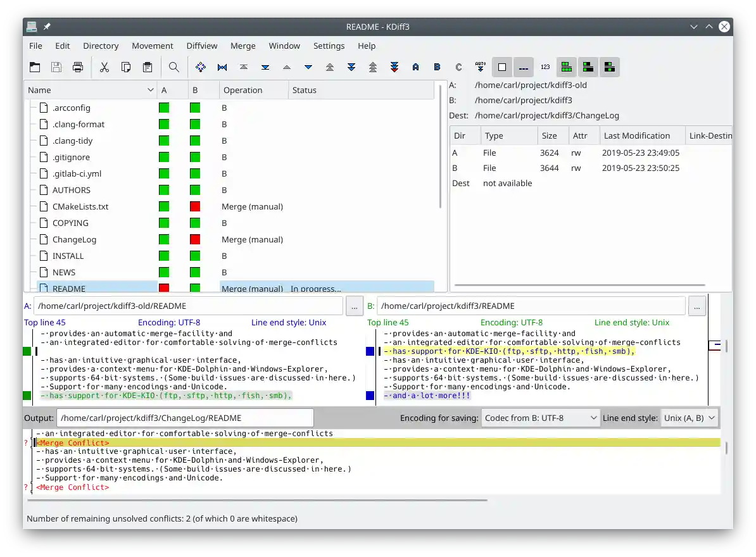The width and height of the screenshot is (756, 557).
Task: Jump to the next unsolved conflict
Action: point(394,66)
